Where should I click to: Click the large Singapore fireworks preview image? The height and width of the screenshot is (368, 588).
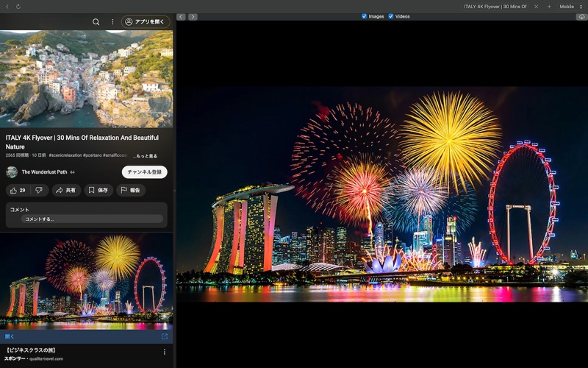tap(381, 194)
